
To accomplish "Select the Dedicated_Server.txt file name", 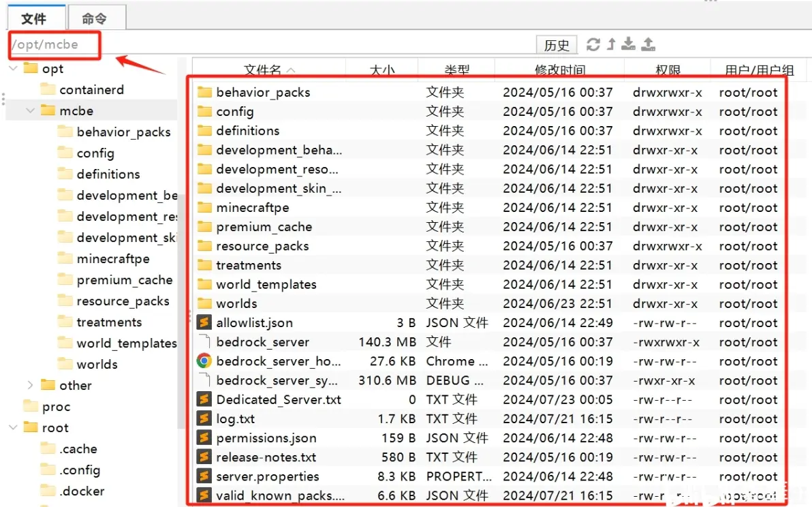I will coord(279,399).
